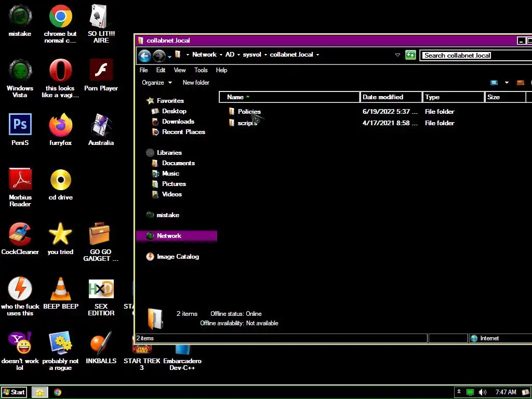Click the Explorer forward arrow button
The width and height of the screenshot is (532, 399).
pyautogui.click(x=159, y=56)
